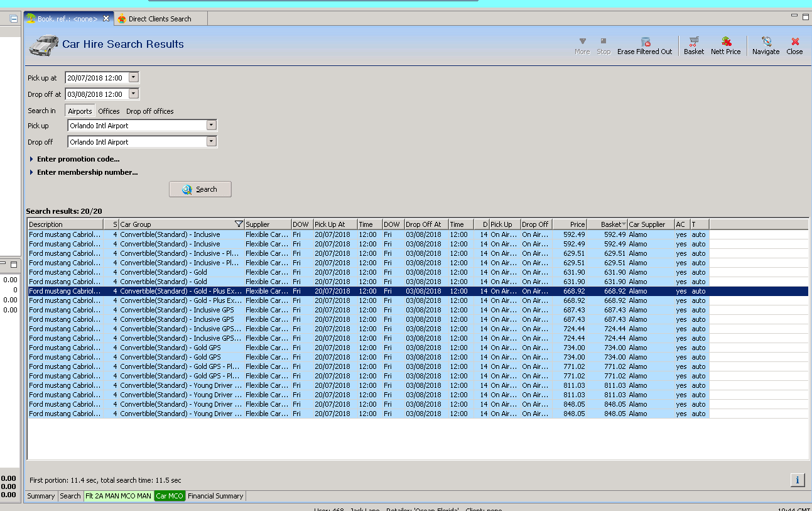Select the Airports search option
The width and height of the screenshot is (812, 511).
(x=80, y=111)
